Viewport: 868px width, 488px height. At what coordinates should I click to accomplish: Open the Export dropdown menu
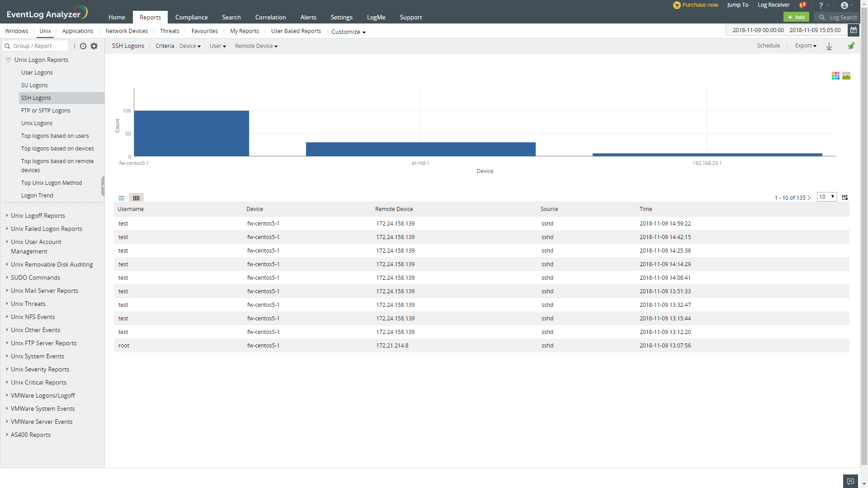pos(806,46)
